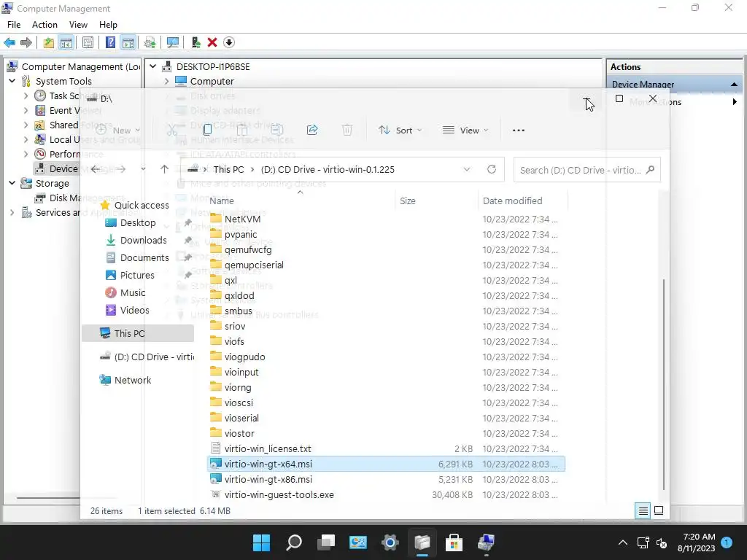The width and height of the screenshot is (747, 560).
Task: Click the Explorer vertical scrollbar thumb
Action: [663, 385]
